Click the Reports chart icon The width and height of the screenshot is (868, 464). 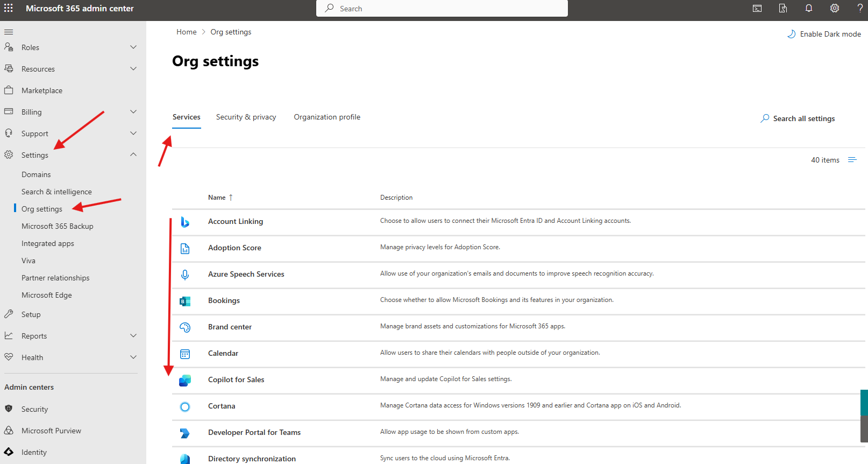(x=9, y=335)
